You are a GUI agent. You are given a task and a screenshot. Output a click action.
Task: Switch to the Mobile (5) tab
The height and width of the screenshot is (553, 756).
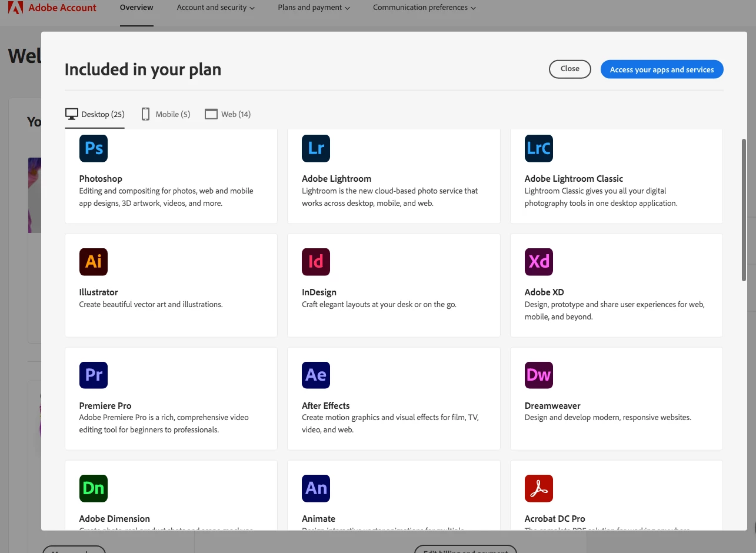(x=166, y=114)
